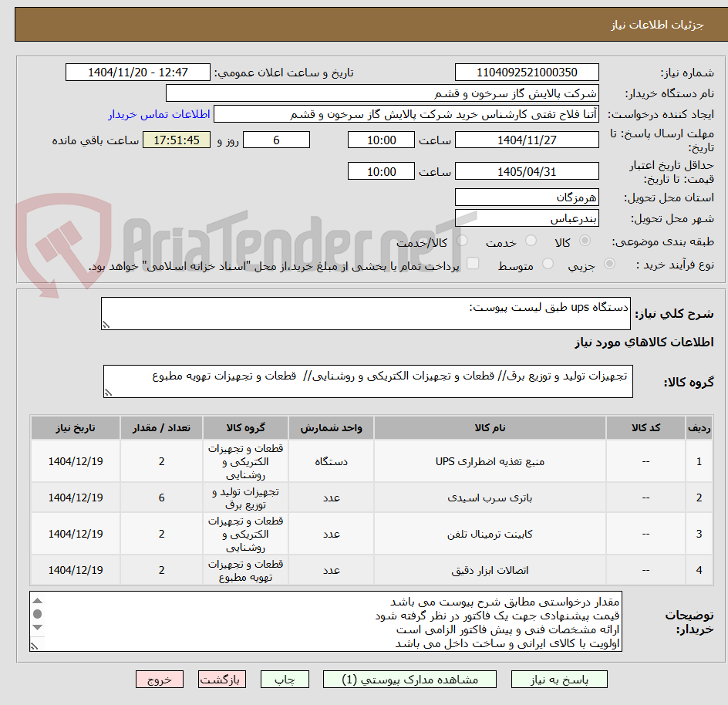Click the province field هرمزگان
Screen dimensions: 728x705
(527, 197)
